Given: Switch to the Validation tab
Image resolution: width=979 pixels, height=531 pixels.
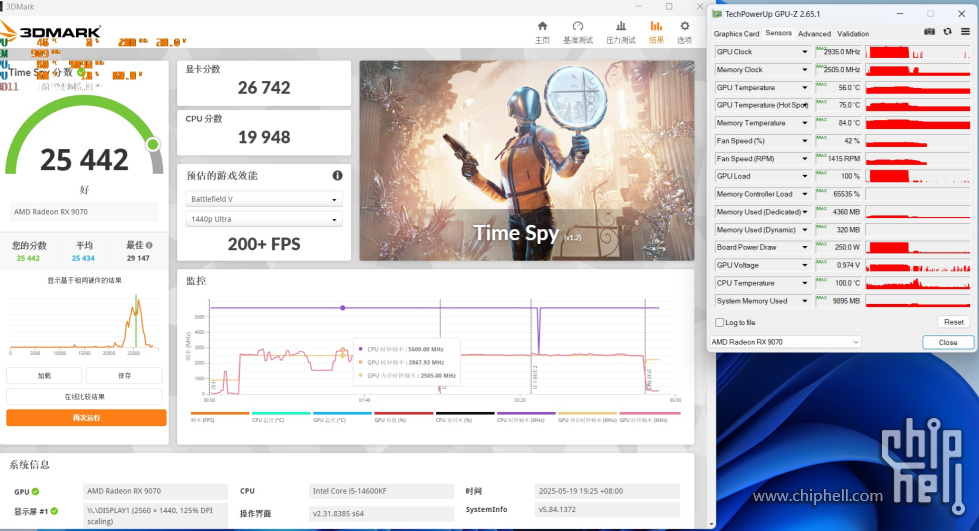Looking at the screenshot, I should point(853,34).
